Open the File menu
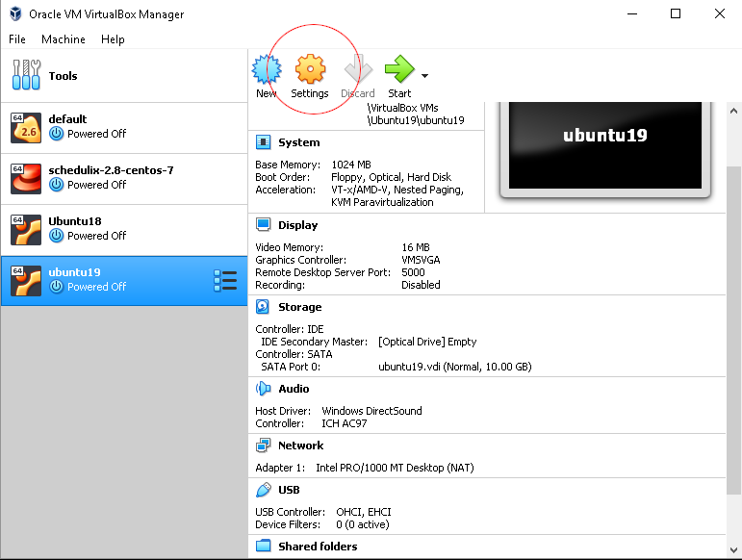742x560 pixels. pos(17,39)
